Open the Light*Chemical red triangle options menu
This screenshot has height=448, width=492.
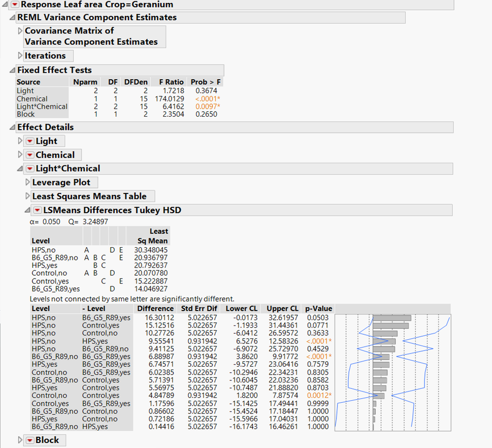pyautogui.click(x=29, y=168)
